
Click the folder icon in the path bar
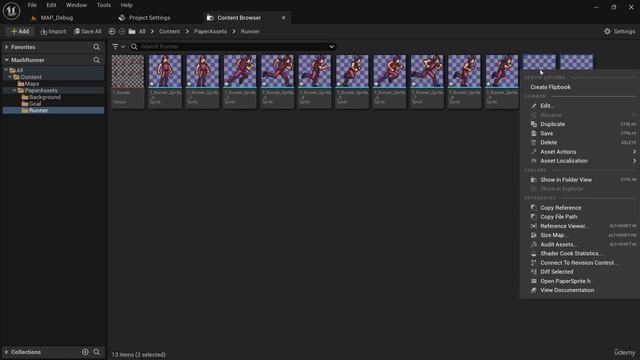(132, 31)
